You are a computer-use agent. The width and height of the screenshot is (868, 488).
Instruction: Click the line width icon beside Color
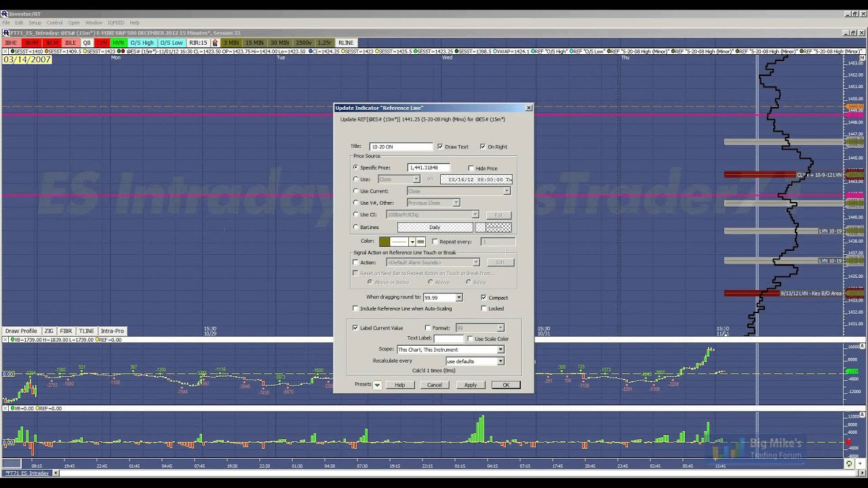pos(420,242)
